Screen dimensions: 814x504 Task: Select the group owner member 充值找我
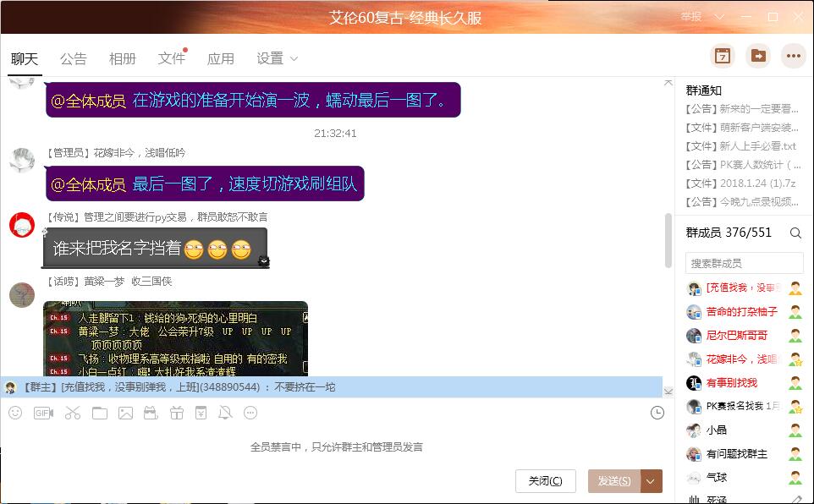tap(742, 288)
